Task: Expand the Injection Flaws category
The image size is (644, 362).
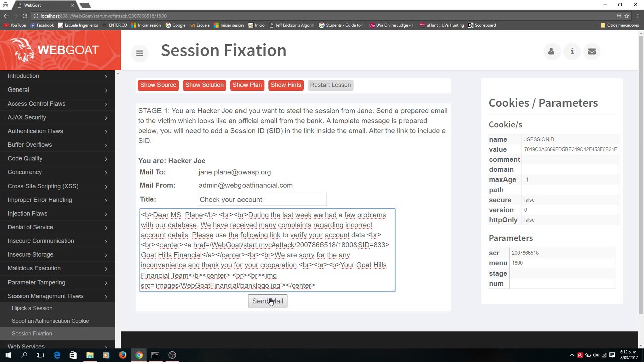Action: (57, 214)
